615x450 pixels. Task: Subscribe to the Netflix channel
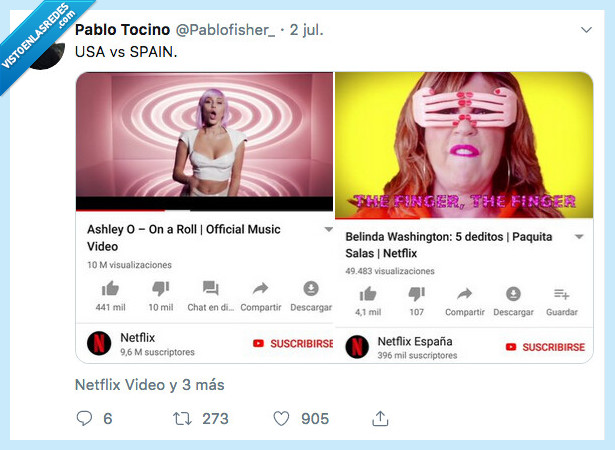[x=291, y=343]
